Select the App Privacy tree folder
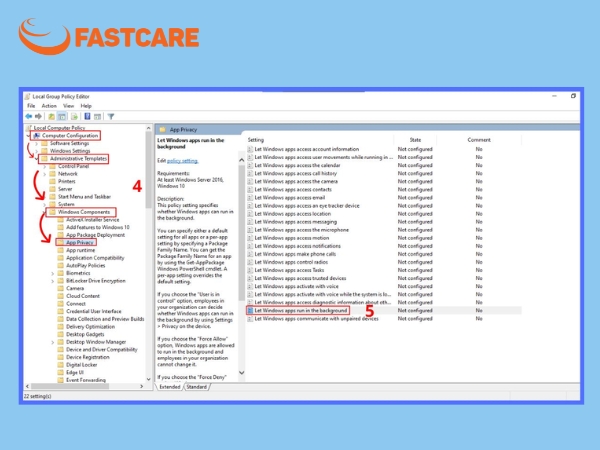This screenshot has width=600, height=450. [x=80, y=243]
